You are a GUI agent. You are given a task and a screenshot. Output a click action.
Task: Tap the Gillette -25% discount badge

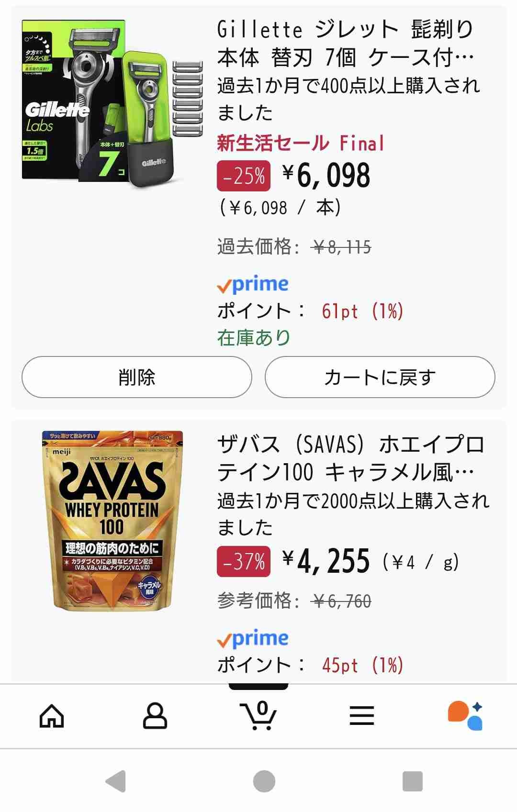point(244,176)
